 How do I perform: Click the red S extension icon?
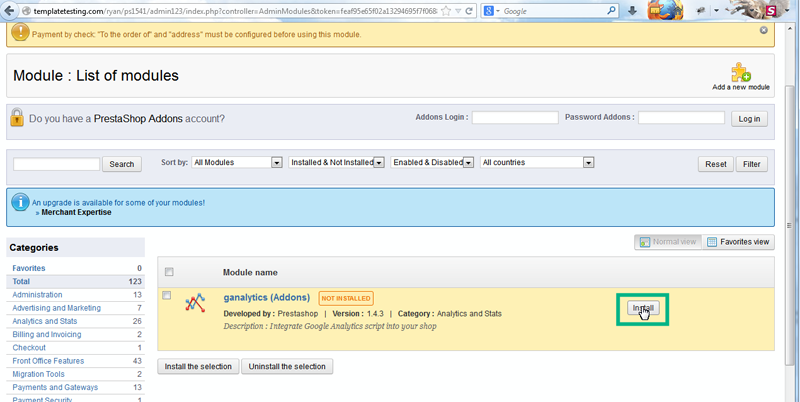tap(771, 11)
